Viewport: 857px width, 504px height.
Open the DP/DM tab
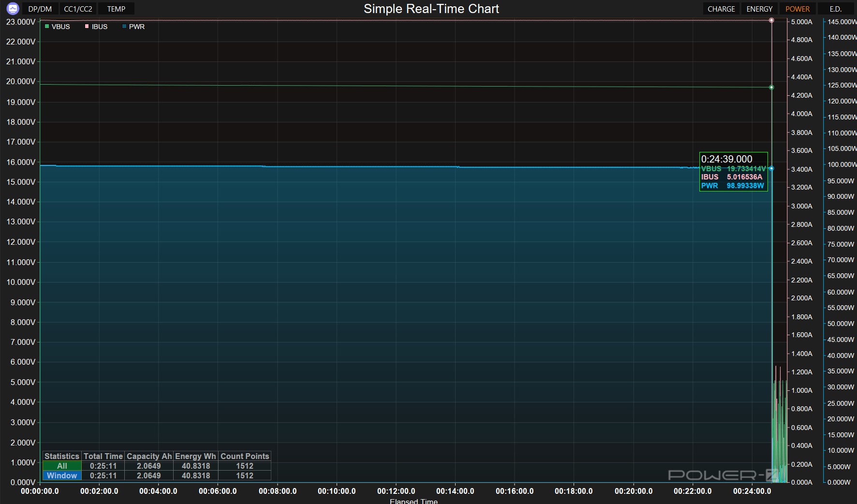pyautogui.click(x=40, y=9)
